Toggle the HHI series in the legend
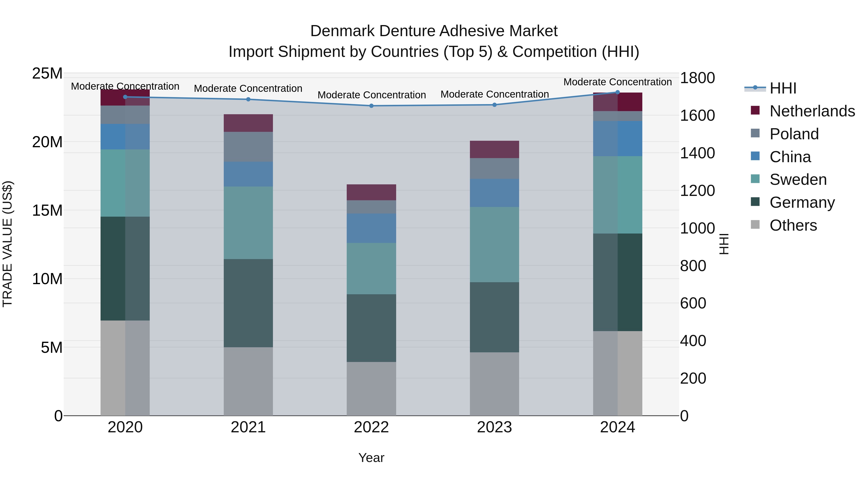Image resolution: width=868 pixels, height=488 pixels. [770, 88]
